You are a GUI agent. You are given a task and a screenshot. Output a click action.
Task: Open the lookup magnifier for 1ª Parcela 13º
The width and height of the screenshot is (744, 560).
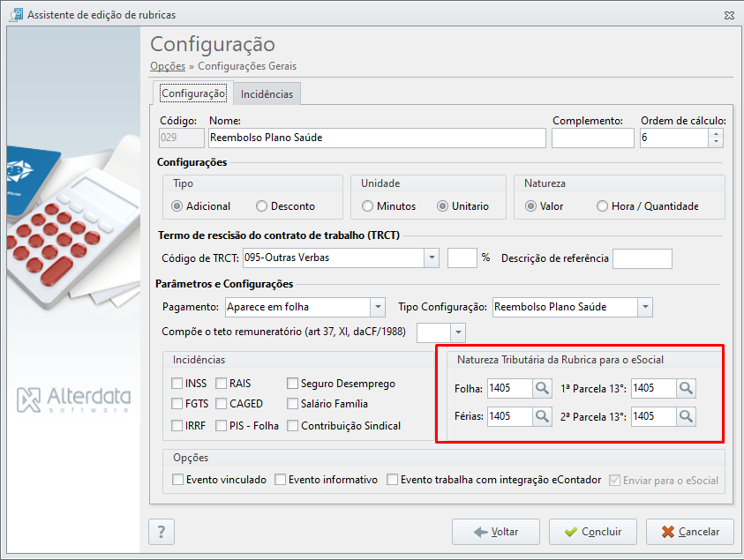(x=686, y=388)
